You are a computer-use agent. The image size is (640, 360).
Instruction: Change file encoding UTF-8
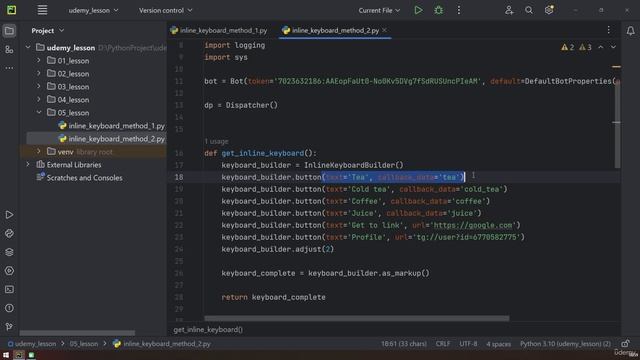coord(468,344)
